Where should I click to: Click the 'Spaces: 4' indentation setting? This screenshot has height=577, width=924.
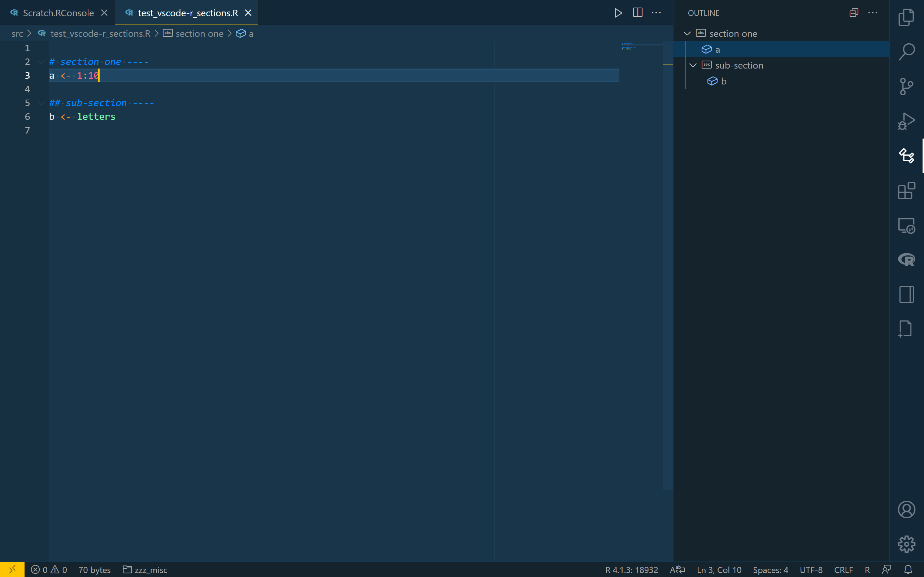770,570
